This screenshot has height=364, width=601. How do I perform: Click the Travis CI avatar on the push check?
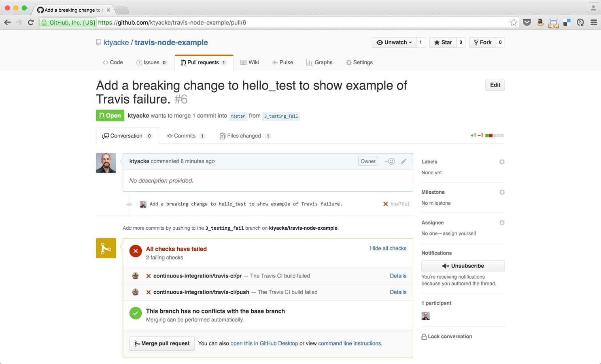(x=136, y=292)
